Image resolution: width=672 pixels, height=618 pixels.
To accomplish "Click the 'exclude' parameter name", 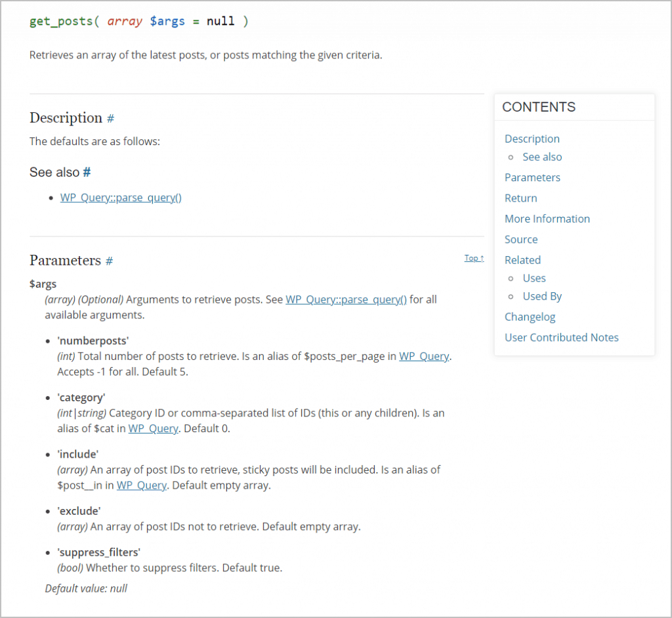I will [x=79, y=511].
